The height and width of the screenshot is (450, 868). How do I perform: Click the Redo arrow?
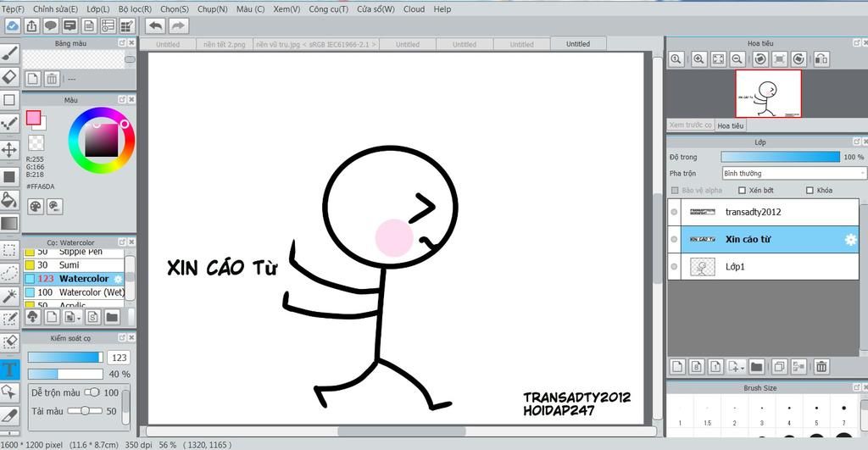(178, 26)
